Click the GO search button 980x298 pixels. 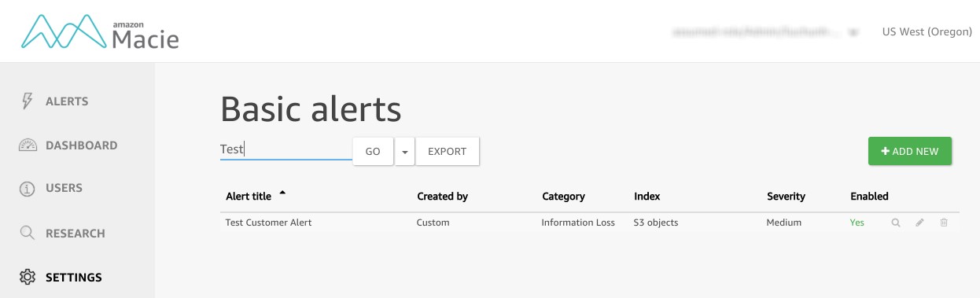pyautogui.click(x=373, y=152)
